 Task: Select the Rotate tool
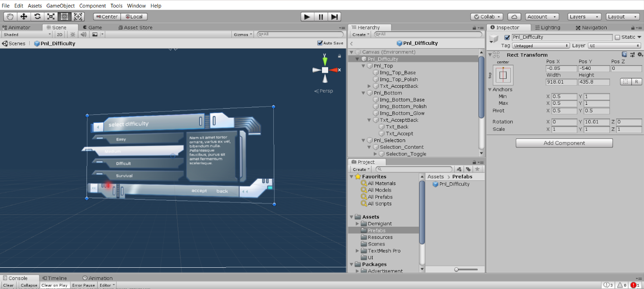(x=37, y=17)
